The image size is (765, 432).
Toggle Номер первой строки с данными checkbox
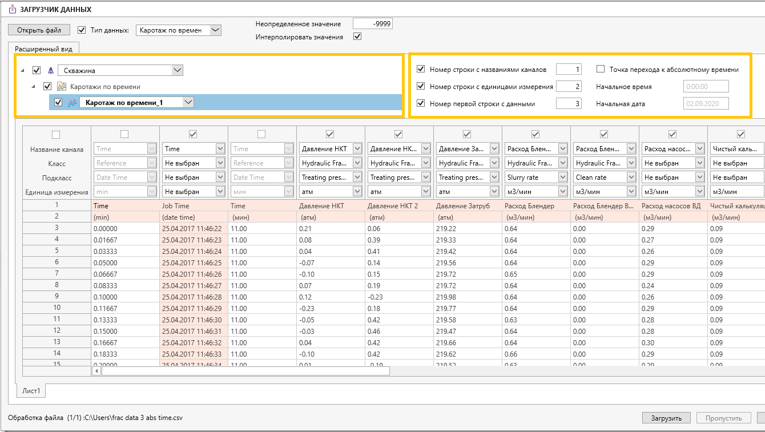pos(421,103)
